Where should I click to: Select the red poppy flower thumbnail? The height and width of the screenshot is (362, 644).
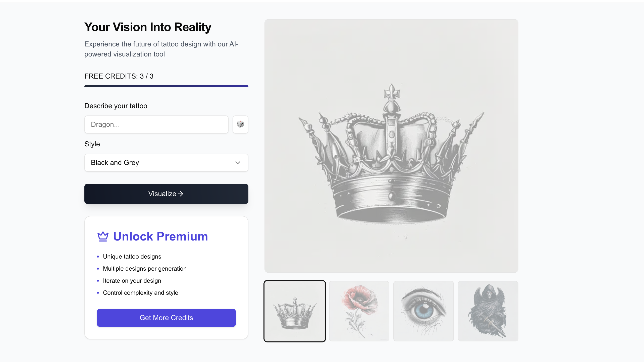[x=359, y=311]
